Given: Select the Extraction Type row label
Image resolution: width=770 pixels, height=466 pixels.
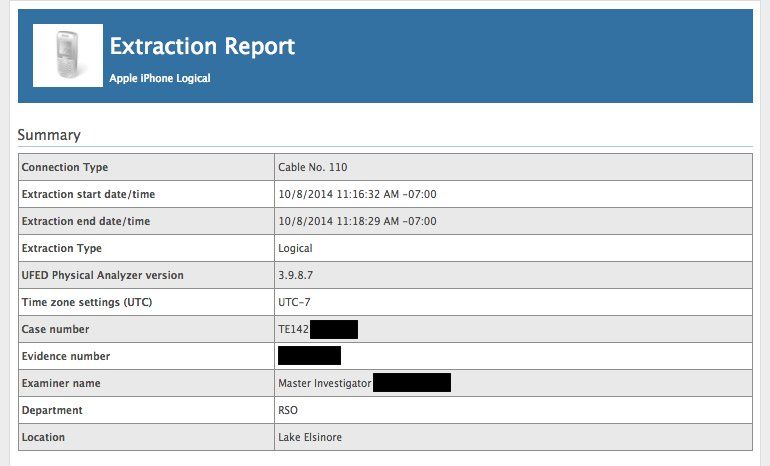Looking at the screenshot, I should [x=62, y=248].
